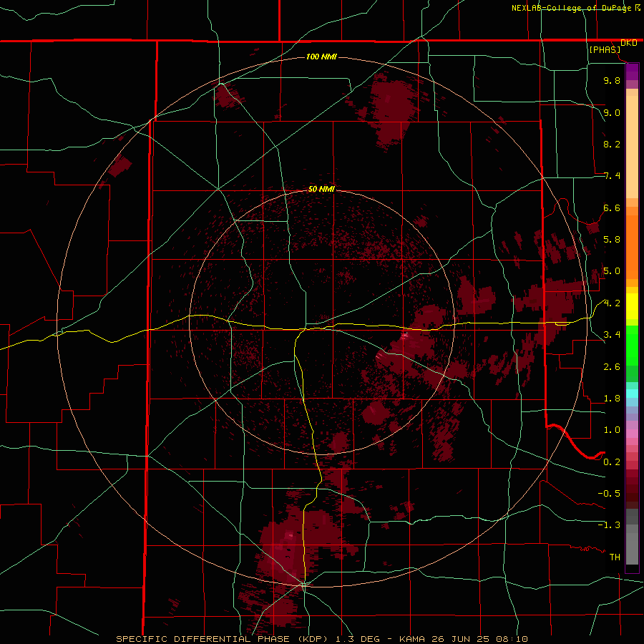
Task: Select the 7.4 scale label
Action: 612,176
